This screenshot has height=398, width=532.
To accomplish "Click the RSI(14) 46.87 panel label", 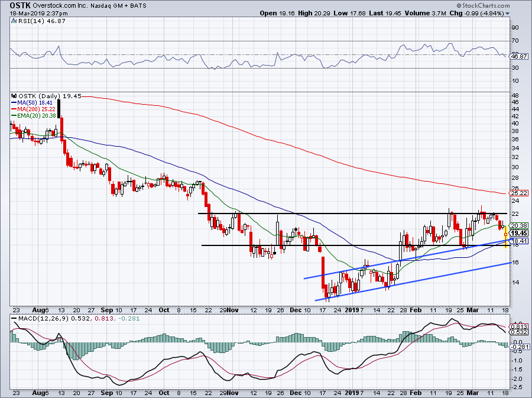I will point(42,21).
